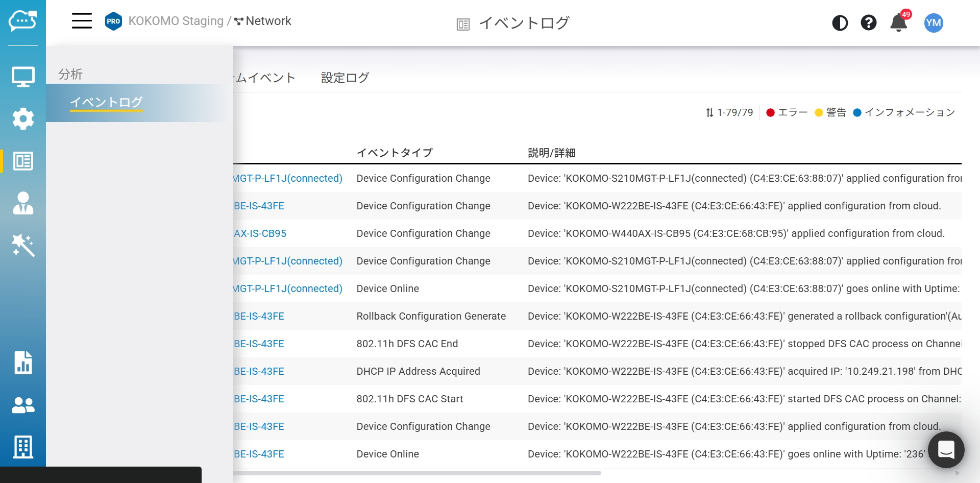Open the magic wand wizard sidebar icon

23,246
